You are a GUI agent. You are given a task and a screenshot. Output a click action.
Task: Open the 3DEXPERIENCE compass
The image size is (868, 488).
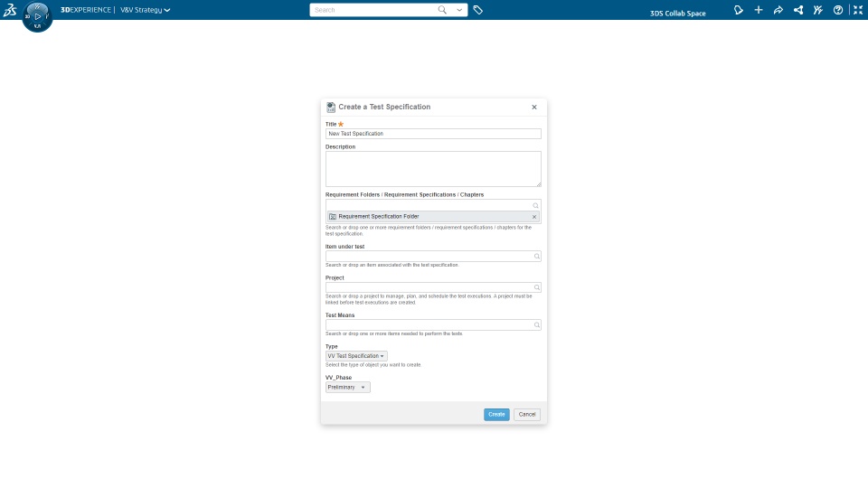[x=38, y=16]
